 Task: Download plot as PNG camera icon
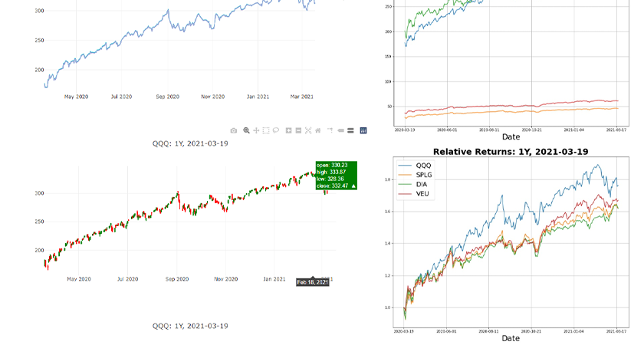click(x=234, y=130)
